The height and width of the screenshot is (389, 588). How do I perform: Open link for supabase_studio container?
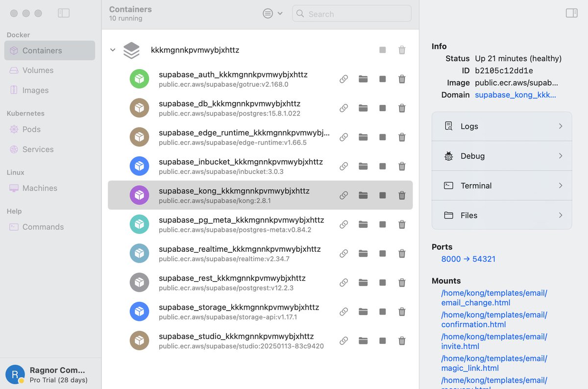tap(344, 340)
